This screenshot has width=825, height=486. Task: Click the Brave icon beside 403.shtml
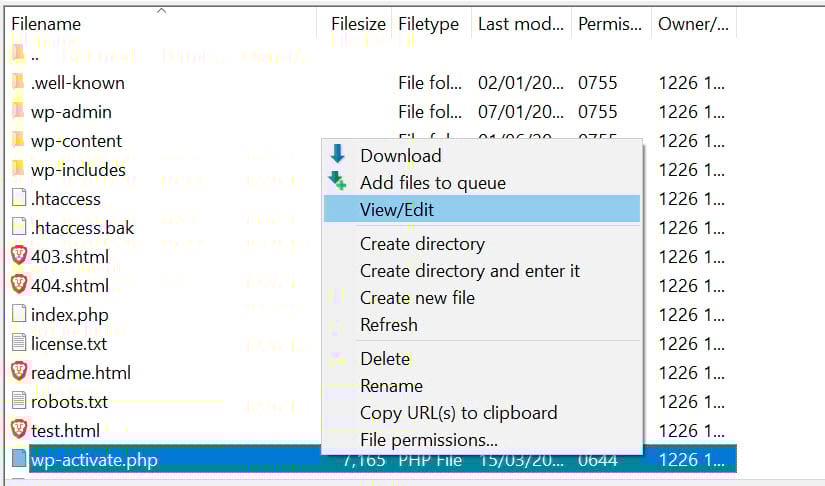(x=18, y=256)
